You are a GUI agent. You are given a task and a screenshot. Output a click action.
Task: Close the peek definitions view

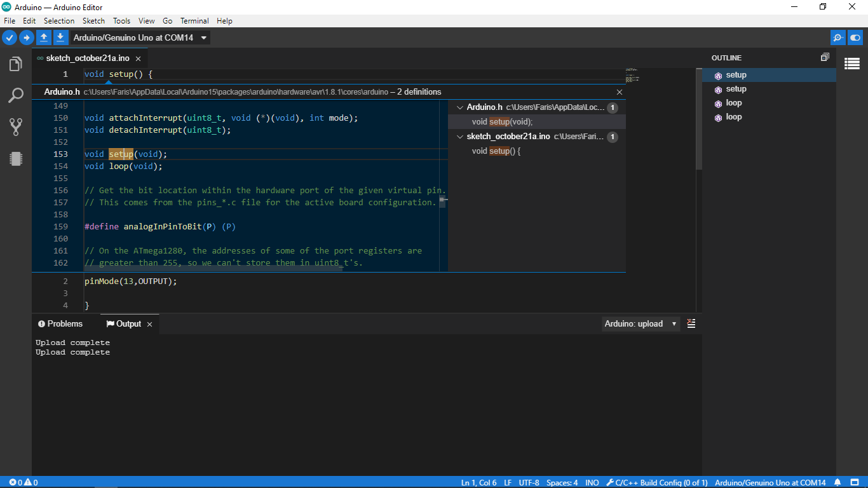620,92
